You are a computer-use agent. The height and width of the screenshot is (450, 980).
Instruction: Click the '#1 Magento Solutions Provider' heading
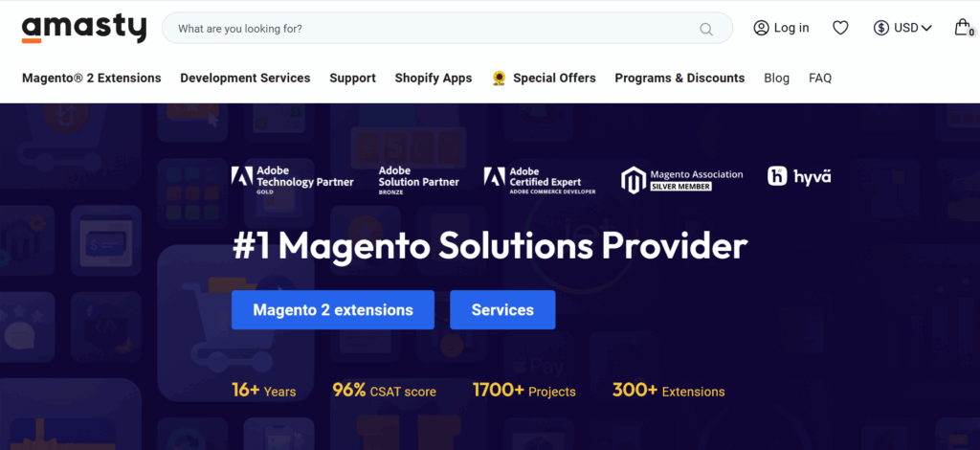(x=489, y=246)
